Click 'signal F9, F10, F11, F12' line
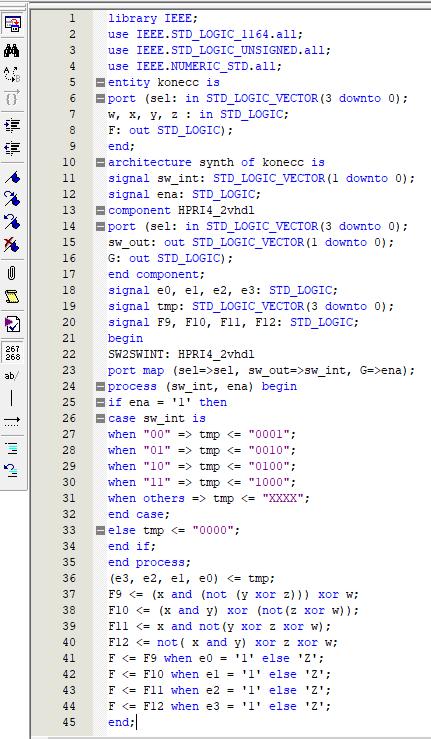 (x=233, y=322)
